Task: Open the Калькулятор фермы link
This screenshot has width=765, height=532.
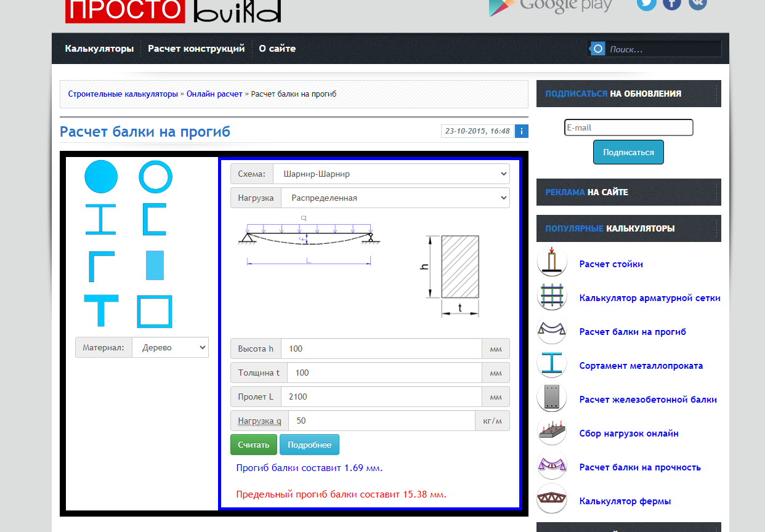Action: pos(625,501)
